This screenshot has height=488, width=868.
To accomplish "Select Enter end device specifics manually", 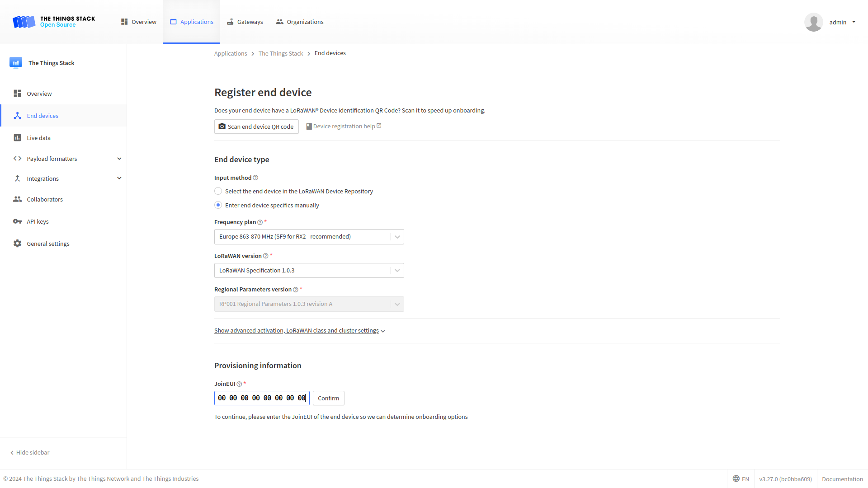I will [218, 205].
